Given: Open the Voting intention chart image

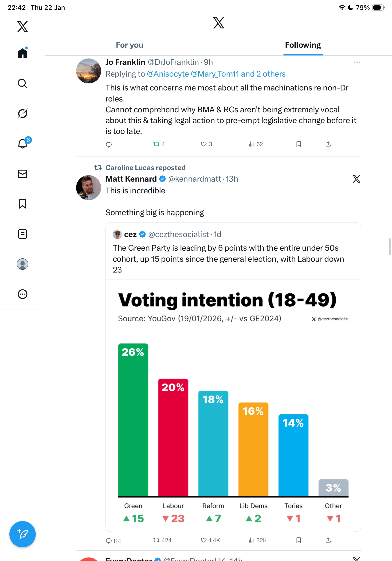Looking at the screenshot, I should (x=233, y=406).
